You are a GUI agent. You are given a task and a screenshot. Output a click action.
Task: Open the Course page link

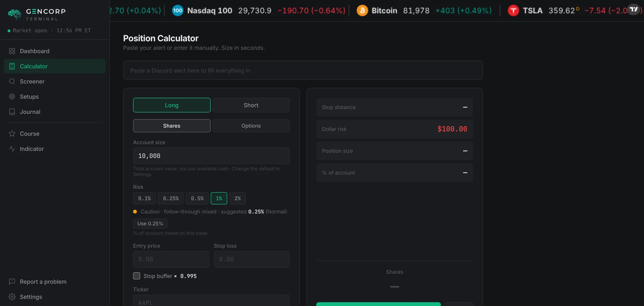tap(55, 133)
